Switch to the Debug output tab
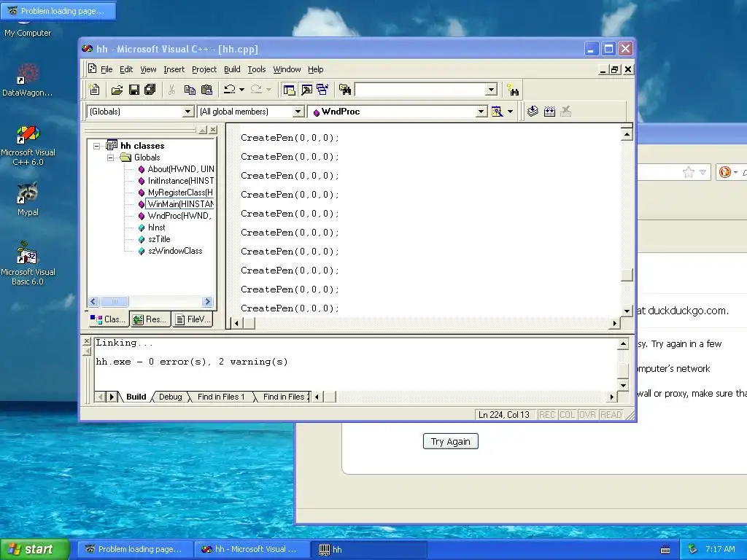The image size is (747, 560). tap(170, 397)
